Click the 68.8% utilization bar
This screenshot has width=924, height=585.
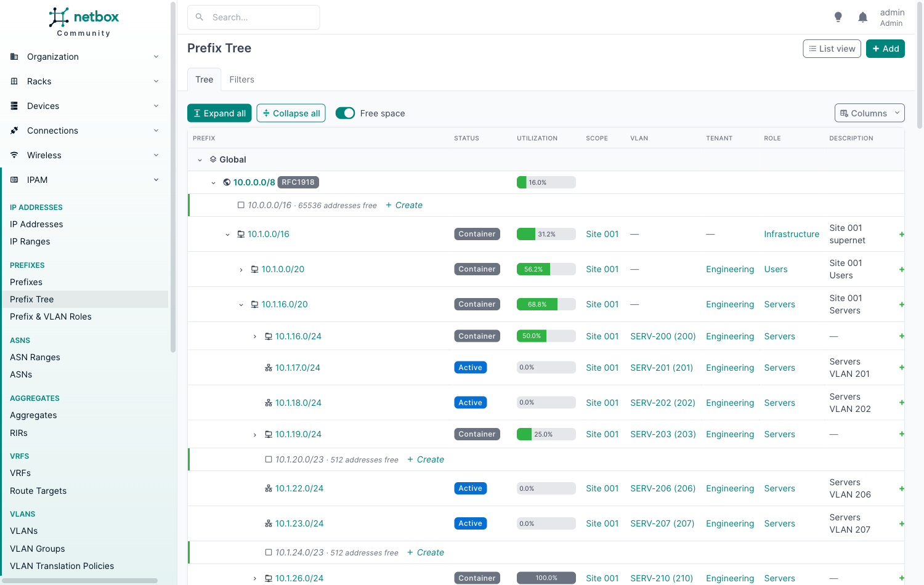point(546,304)
